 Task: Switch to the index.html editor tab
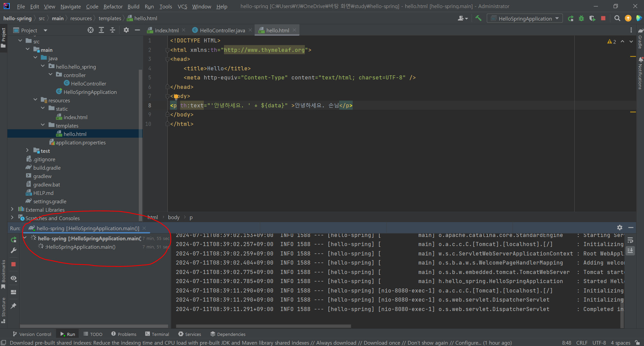[x=166, y=30]
